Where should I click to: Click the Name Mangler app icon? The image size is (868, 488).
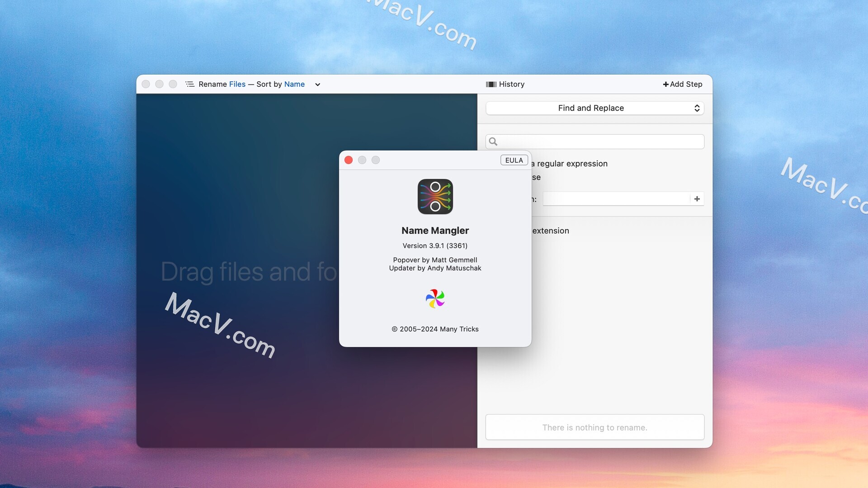(x=435, y=197)
